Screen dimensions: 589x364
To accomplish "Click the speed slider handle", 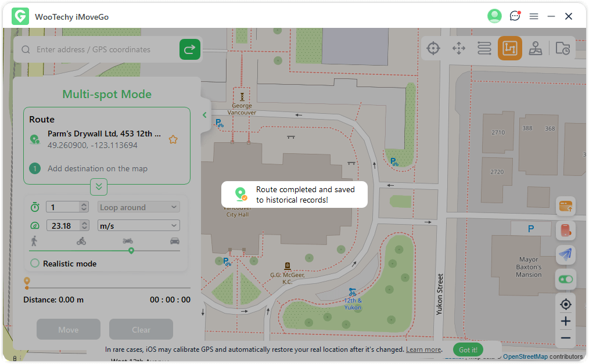I will 131,251.
